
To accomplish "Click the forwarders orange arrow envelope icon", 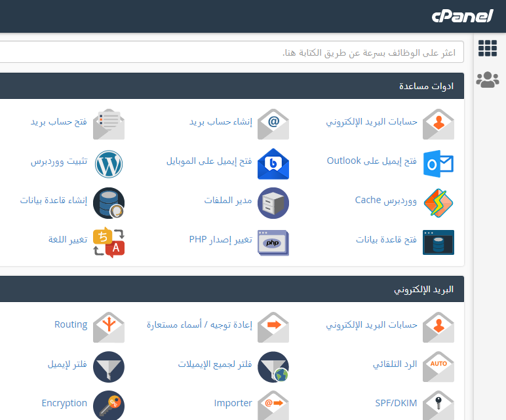I will 273,327.
